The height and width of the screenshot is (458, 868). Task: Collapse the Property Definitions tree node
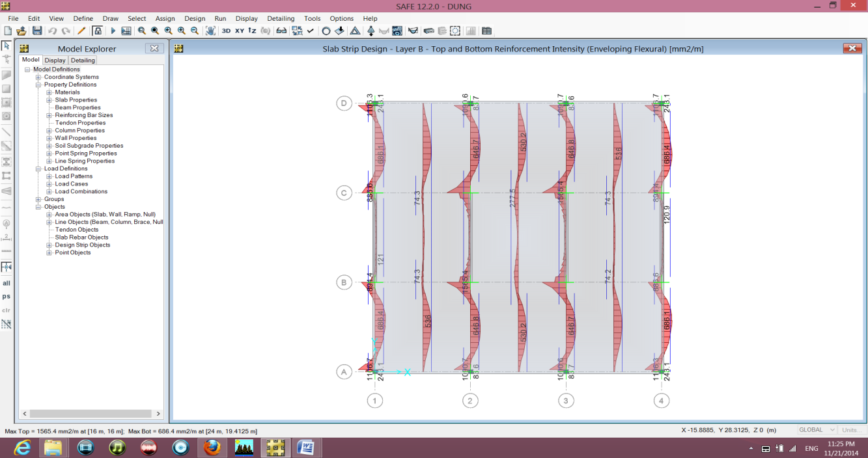click(38, 85)
